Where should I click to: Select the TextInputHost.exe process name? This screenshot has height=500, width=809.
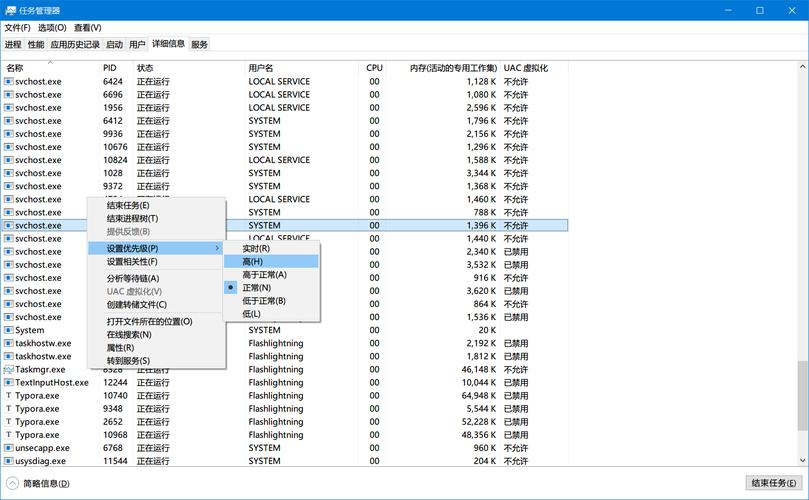click(x=52, y=382)
